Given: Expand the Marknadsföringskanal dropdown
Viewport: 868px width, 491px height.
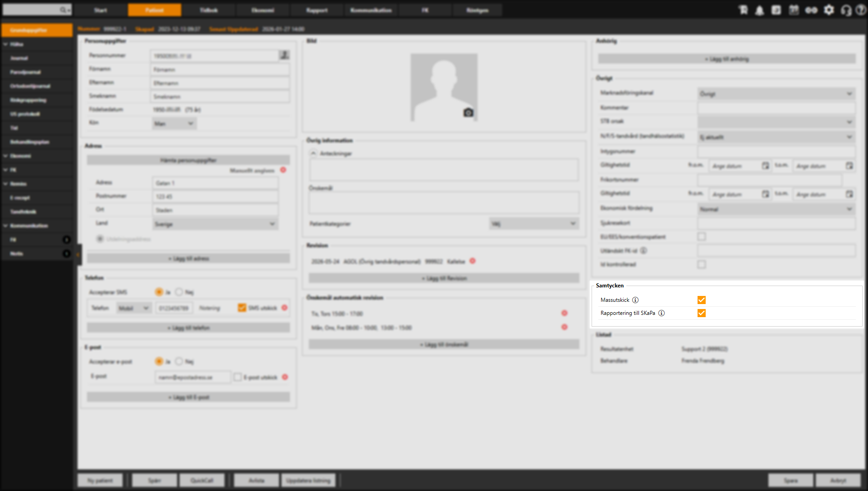Looking at the screenshot, I should [776, 94].
